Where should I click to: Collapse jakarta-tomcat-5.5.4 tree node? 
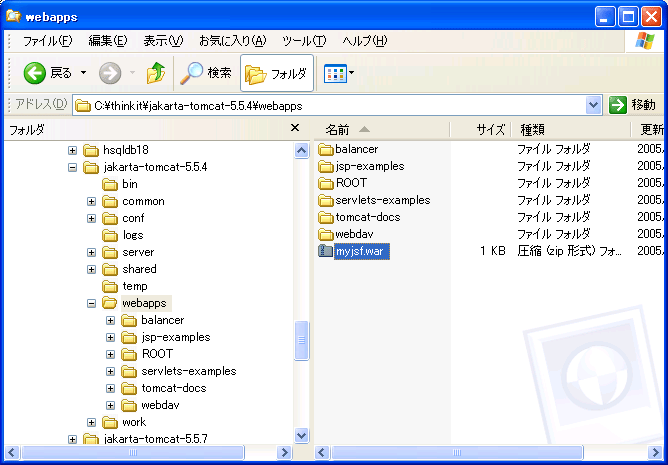point(72,168)
